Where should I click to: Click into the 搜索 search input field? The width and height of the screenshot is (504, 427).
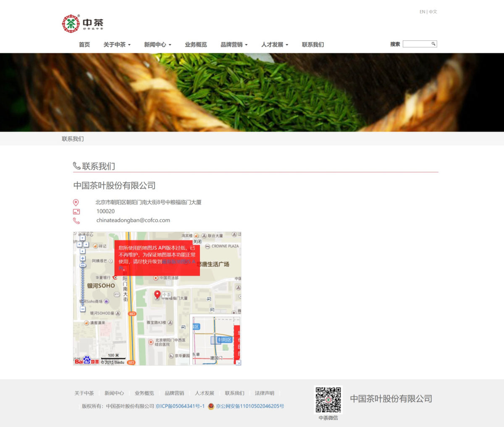click(416, 44)
